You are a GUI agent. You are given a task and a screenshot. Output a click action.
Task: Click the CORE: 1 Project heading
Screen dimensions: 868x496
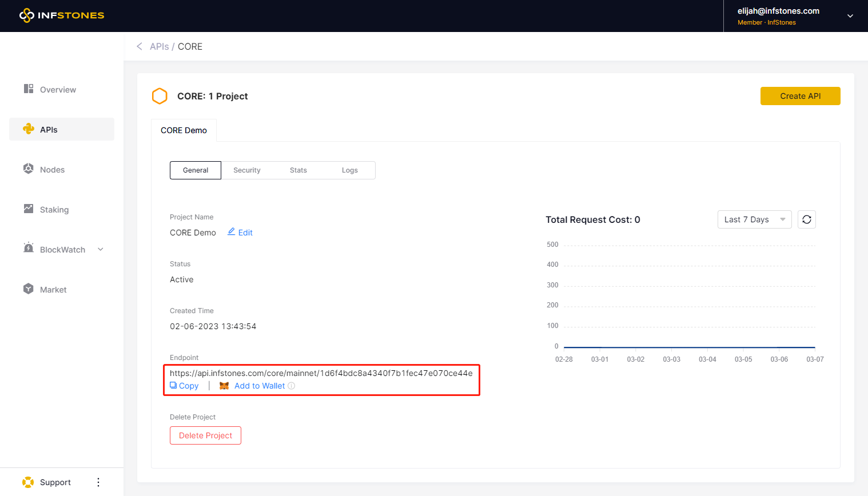click(213, 96)
